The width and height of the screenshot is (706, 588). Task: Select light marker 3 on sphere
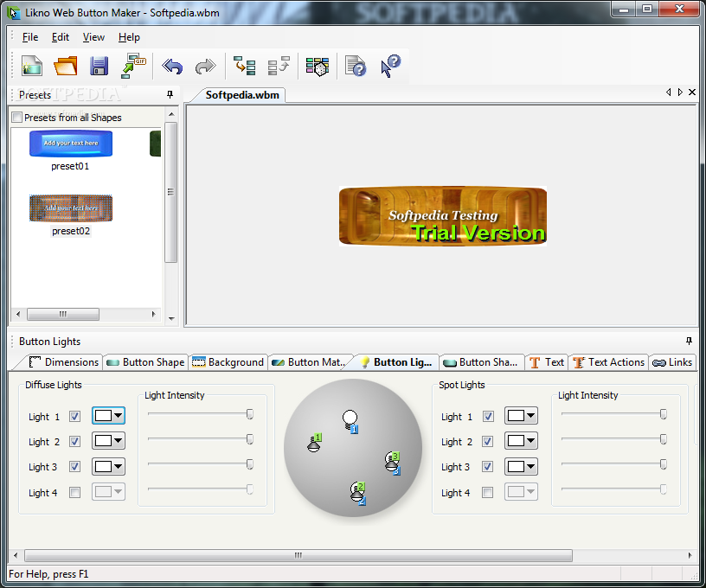point(393,463)
